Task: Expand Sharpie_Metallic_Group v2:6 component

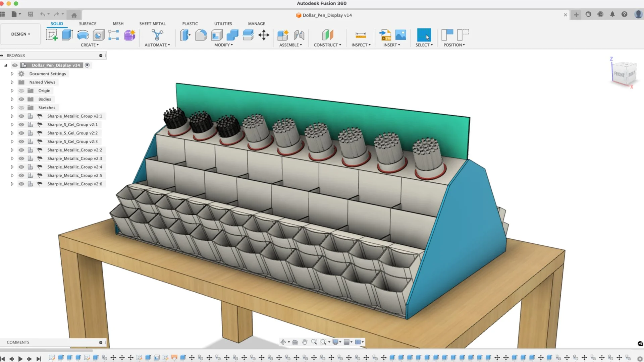Action: pos(12,184)
